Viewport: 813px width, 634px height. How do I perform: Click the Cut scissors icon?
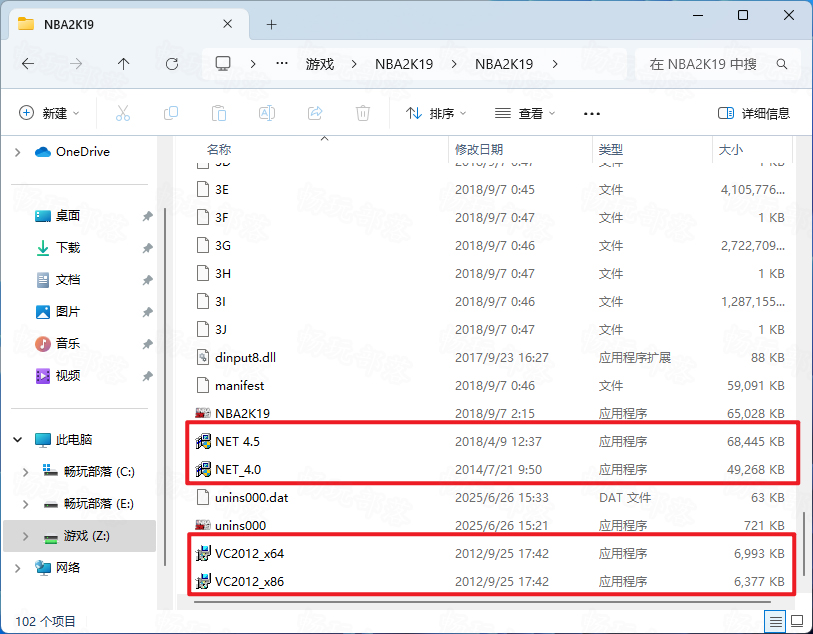pos(123,113)
